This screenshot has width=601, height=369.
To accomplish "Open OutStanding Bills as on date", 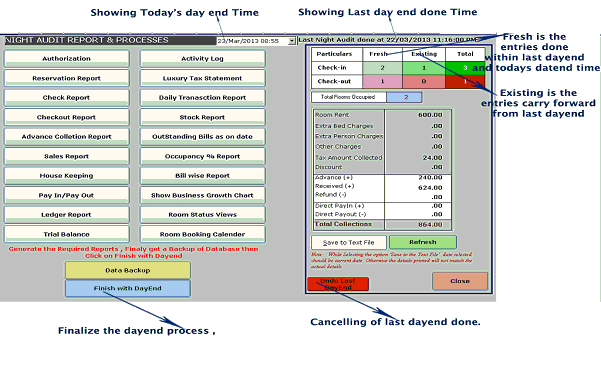I will (x=202, y=137).
